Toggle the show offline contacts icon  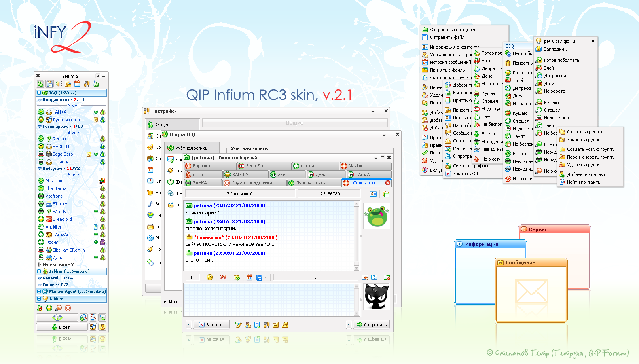40,84
